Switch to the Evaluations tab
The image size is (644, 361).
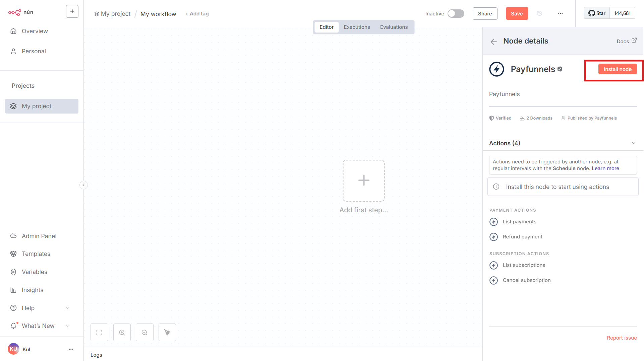(394, 27)
